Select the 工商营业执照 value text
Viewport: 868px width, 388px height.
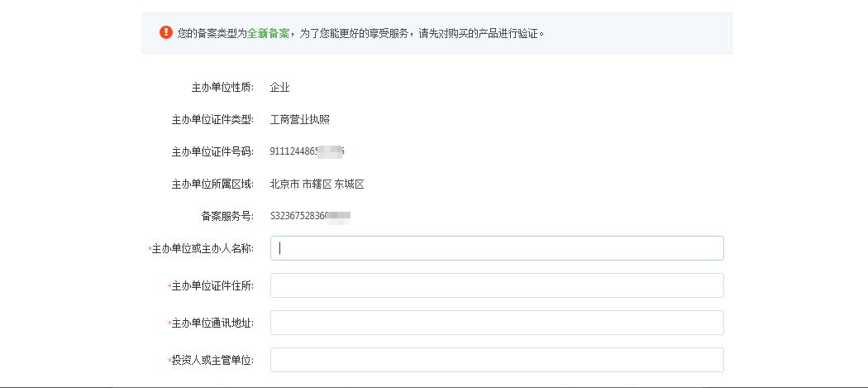pos(299,120)
